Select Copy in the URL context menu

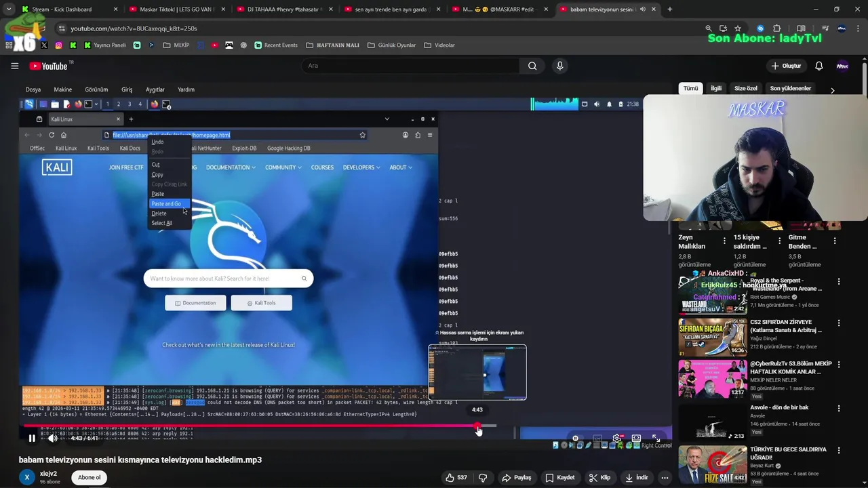pyautogui.click(x=157, y=175)
